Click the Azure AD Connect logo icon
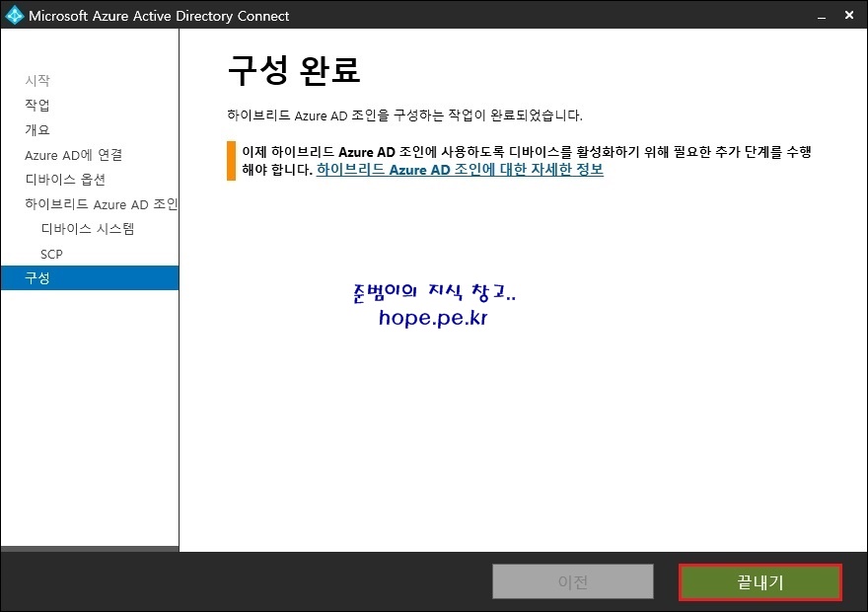This screenshot has height=612, width=868. [14, 16]
